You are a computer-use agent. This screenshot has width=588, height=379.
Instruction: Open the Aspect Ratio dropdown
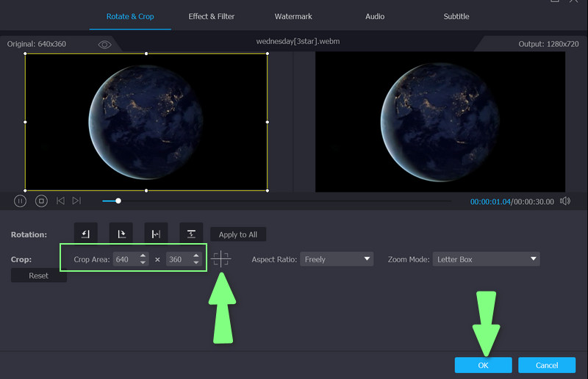point(337,259)
